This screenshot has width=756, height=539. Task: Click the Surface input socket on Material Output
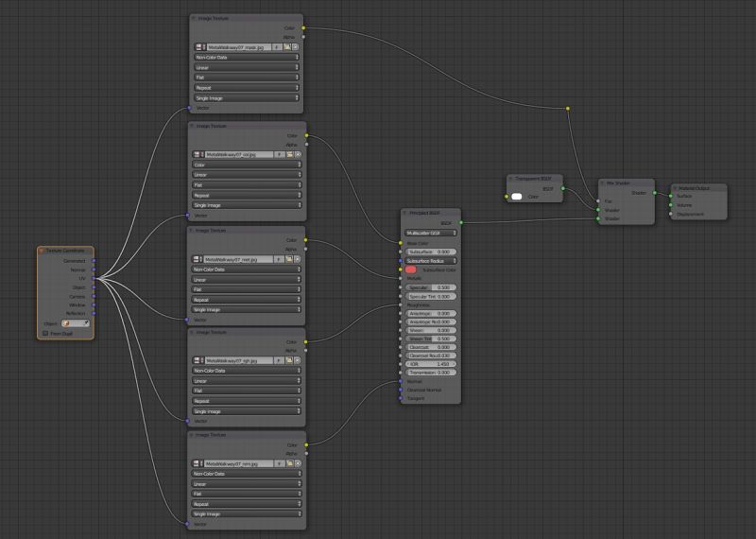click(x=670, y=196)
